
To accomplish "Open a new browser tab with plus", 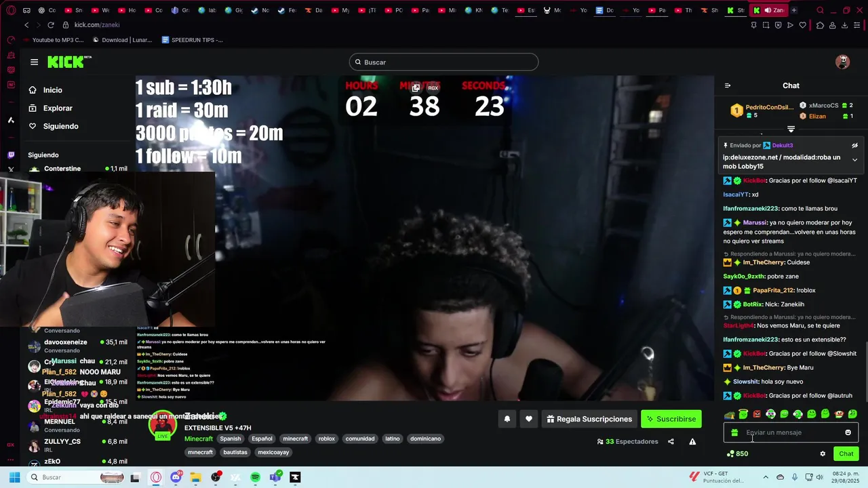I will (x=794, y=10).
